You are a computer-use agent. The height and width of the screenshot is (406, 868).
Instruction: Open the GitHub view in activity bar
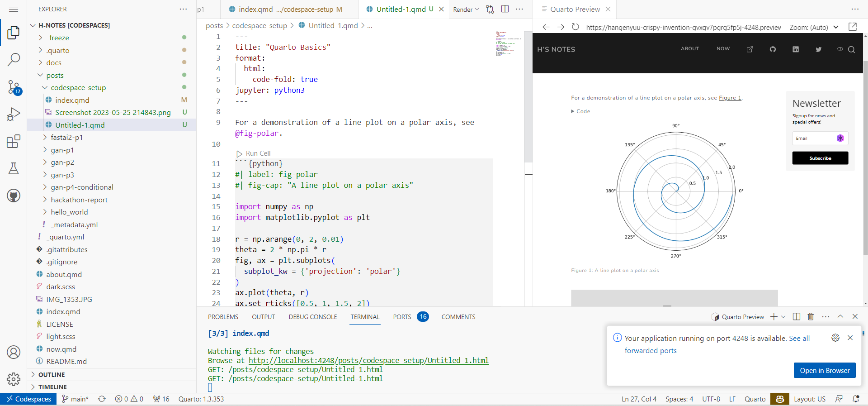click(x=14, y=196)
